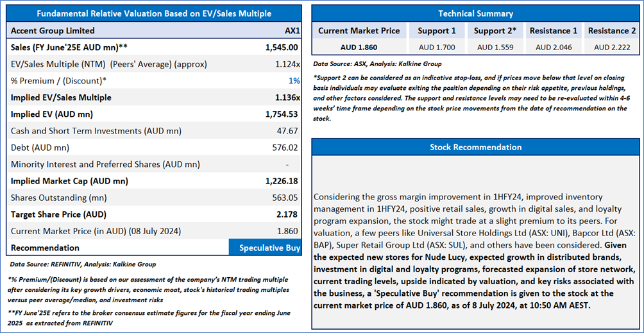The width and height of the screenshot is (644, 333).
Task: Select the 'Current Market Price' column header
Action: [359, 31]
